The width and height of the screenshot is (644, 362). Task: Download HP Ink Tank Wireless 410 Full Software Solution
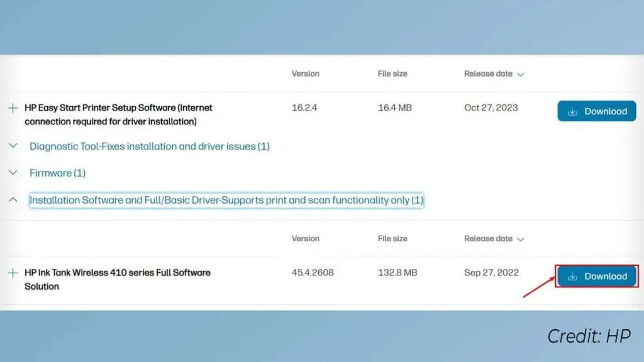point(596,276)
